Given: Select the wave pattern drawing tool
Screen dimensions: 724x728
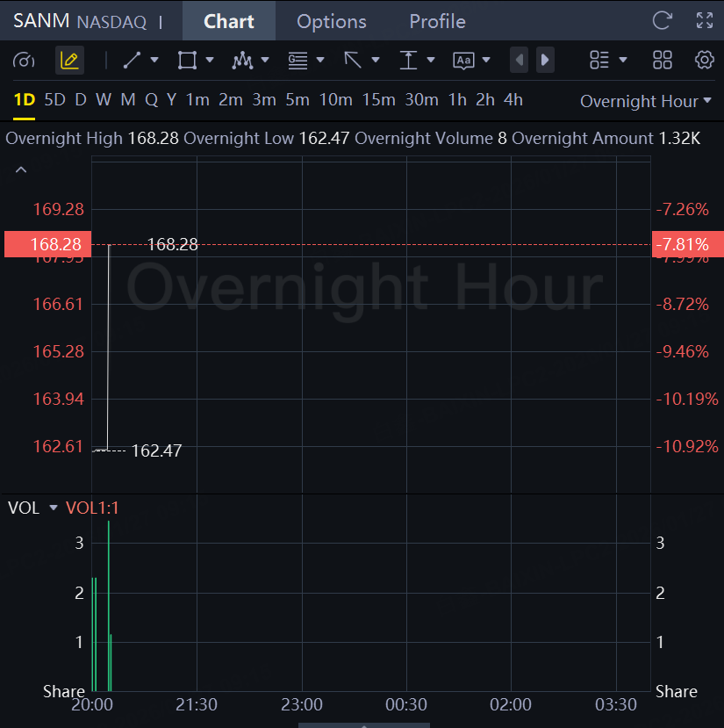Looking at the screenshot, I should 242,60.
